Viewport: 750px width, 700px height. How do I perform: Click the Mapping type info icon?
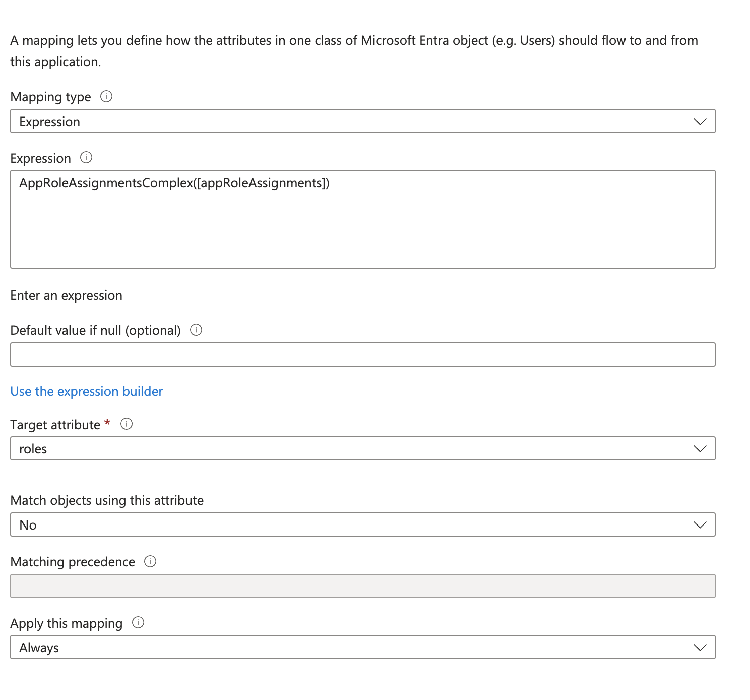[x=106, y=96]
